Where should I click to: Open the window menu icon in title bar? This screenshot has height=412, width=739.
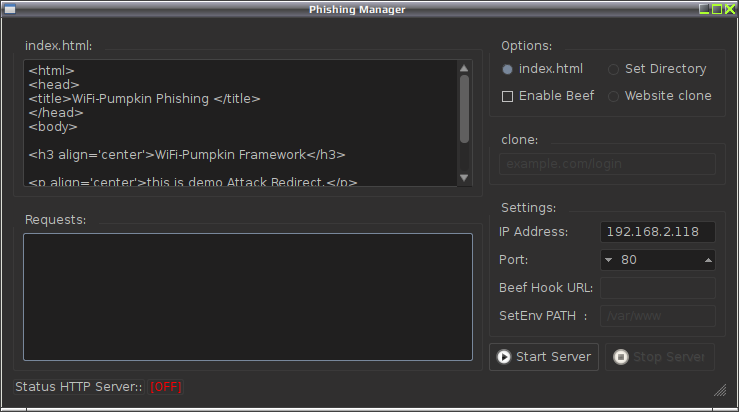[10, 9]
